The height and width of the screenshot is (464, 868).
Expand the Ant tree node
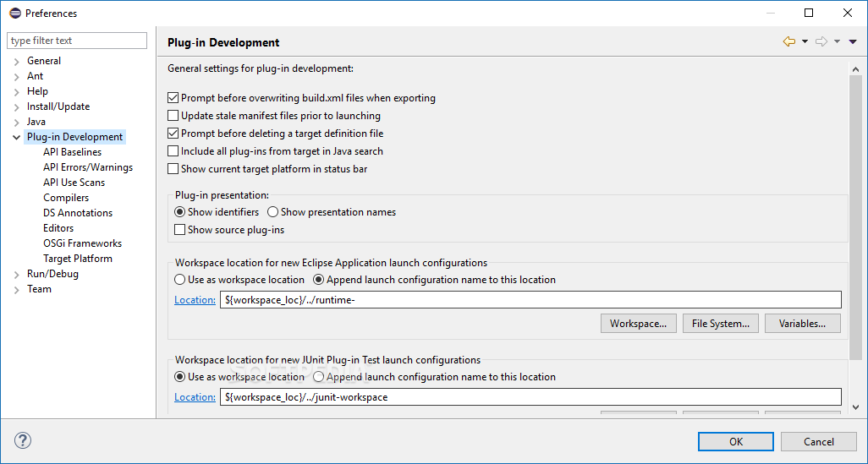[17, 76]
